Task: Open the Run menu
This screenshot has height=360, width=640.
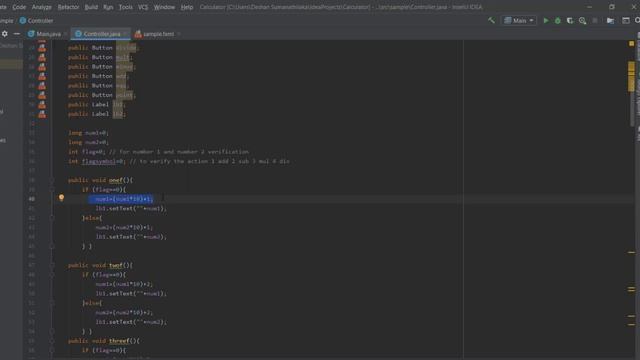Action: click(x=108, y=7)
